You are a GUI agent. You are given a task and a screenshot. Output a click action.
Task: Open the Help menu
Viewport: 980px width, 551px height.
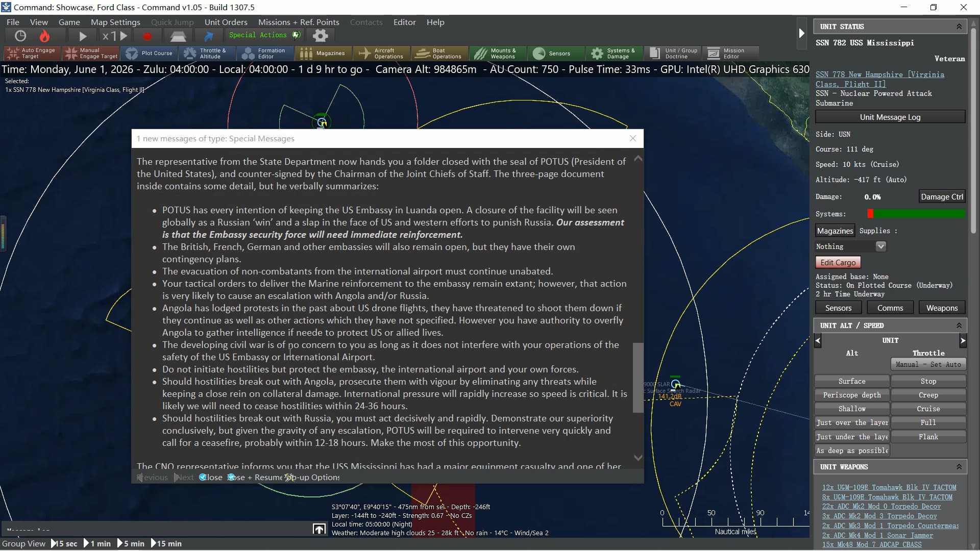(x=435, y=22)
